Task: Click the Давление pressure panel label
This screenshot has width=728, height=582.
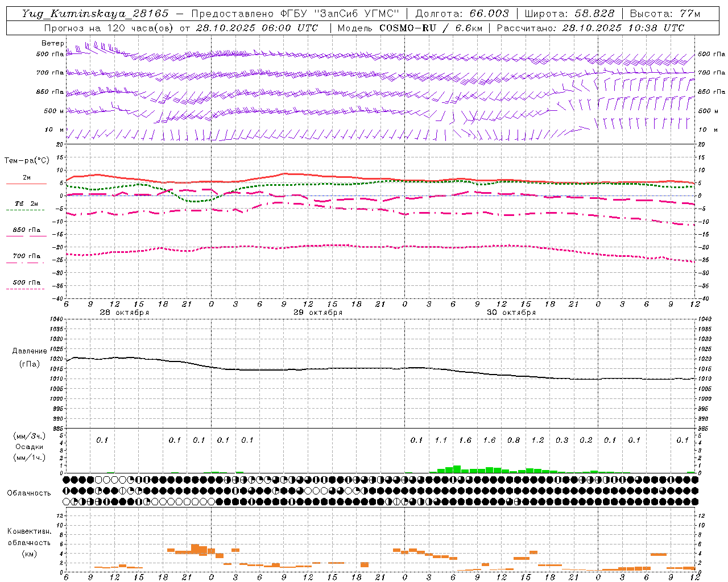Action: [x=30, y=351]
